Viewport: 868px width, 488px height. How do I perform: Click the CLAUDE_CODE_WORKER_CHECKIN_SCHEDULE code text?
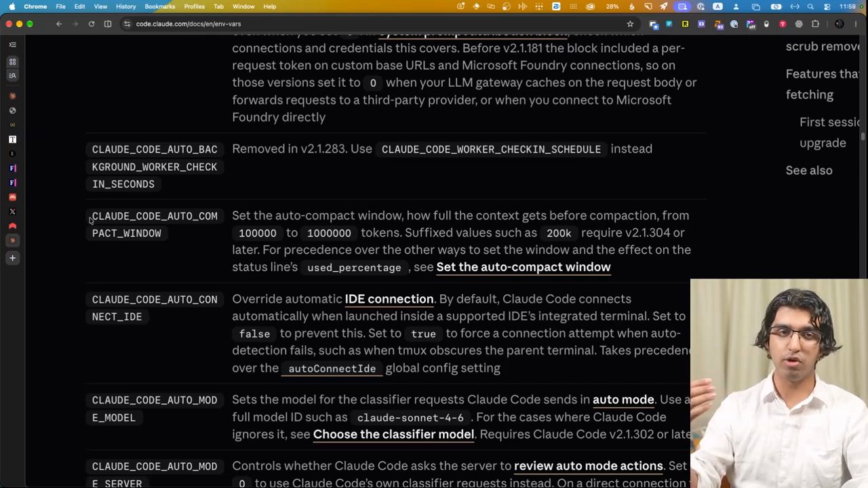491,149
